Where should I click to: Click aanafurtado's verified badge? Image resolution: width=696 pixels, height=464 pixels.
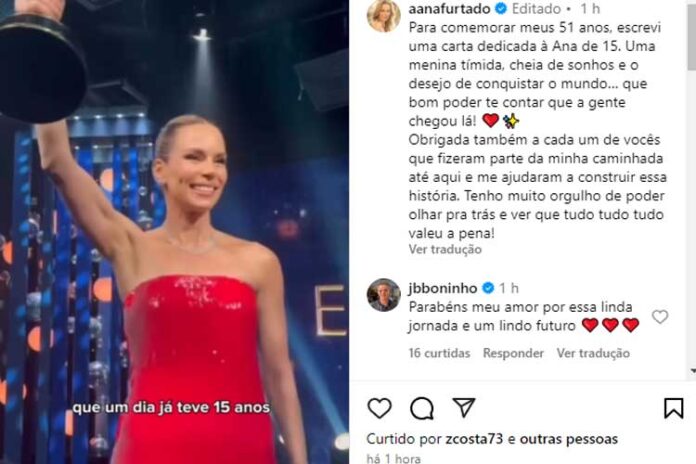[x=501, y=8]
